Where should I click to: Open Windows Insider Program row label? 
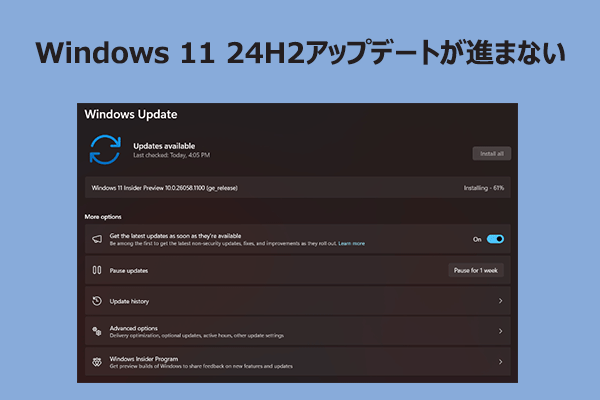[x=144, y=359]
